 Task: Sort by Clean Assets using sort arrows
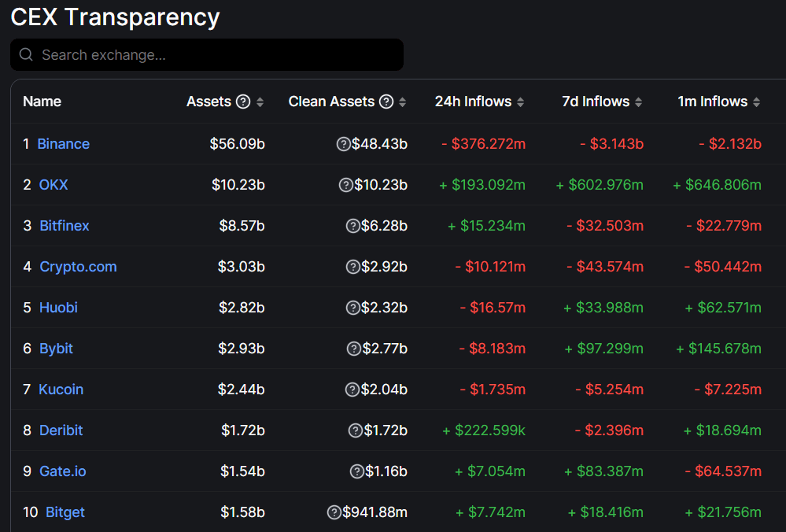402,102
